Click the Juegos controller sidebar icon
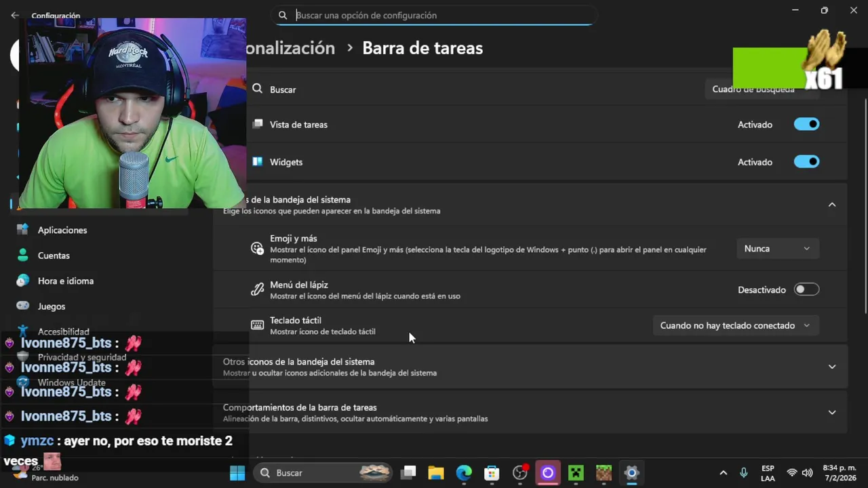This screenshot has width=868, height=488. coord(22,306)
